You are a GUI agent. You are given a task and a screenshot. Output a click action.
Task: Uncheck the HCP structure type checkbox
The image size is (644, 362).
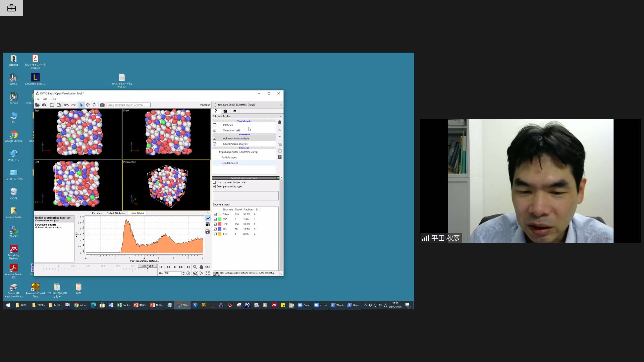click(x=215, y=224)
